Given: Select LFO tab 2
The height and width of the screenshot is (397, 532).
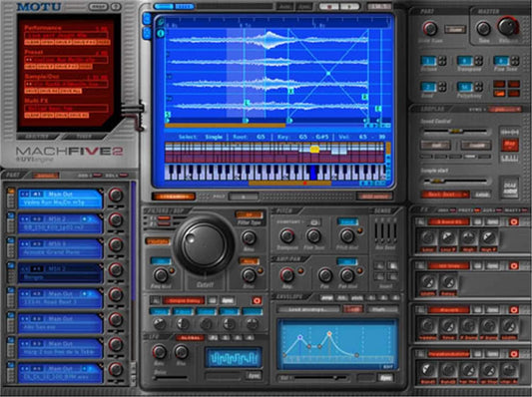Looking at the screenshot, I should coord(226,338).
